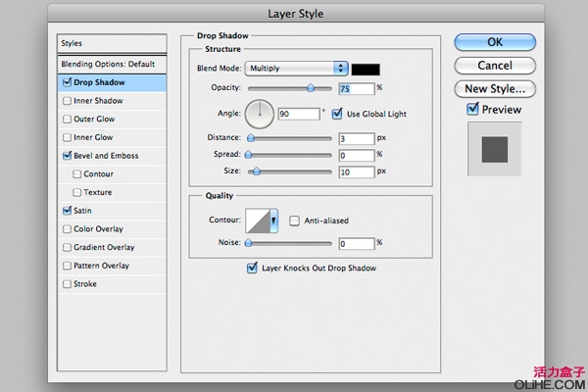588x392 pixels.
Task: Click the style preview thumbnail
Action: coord(495,149)
